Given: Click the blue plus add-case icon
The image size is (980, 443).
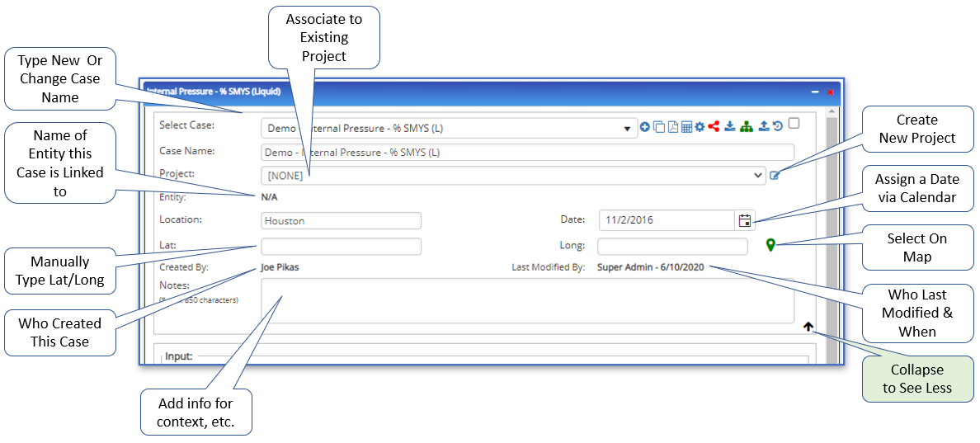Looking at the screenshot, I should point(645,126).
